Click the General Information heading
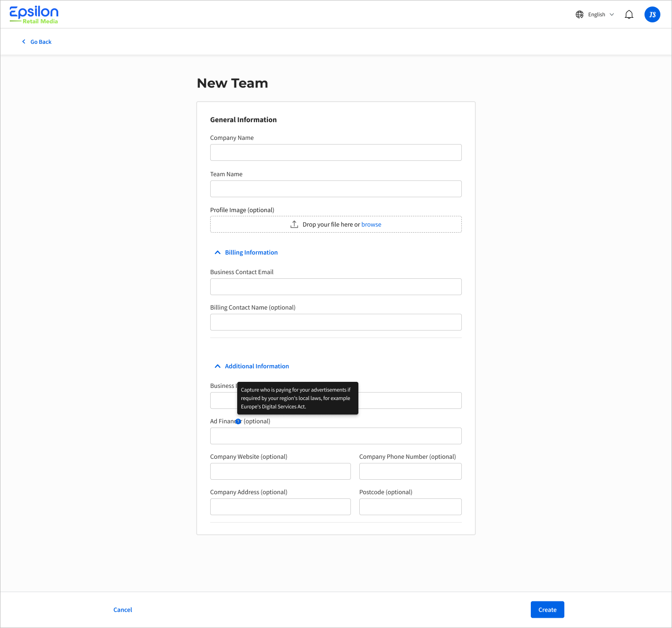Screen dimensions: 672x628 (243, 120)
